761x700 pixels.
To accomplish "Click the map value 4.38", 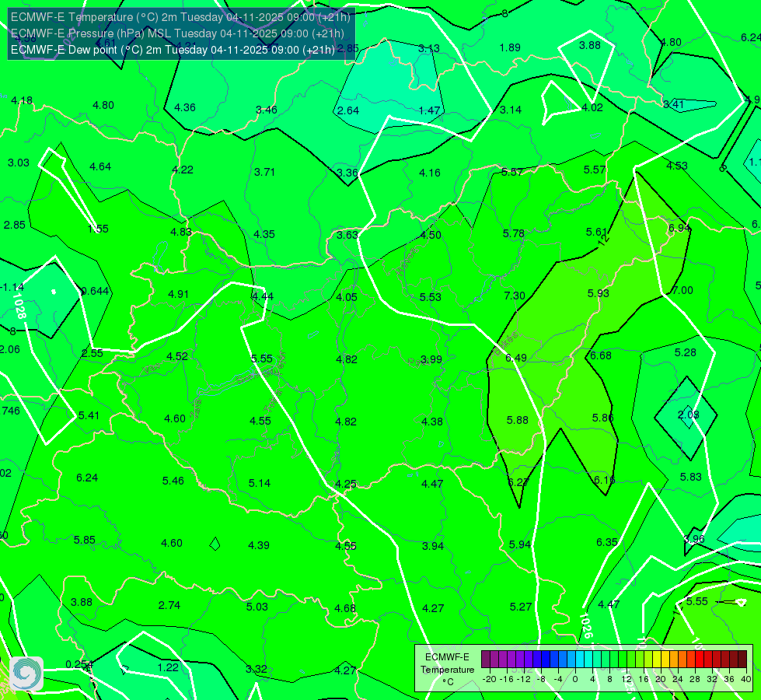I will pos(432,422).
